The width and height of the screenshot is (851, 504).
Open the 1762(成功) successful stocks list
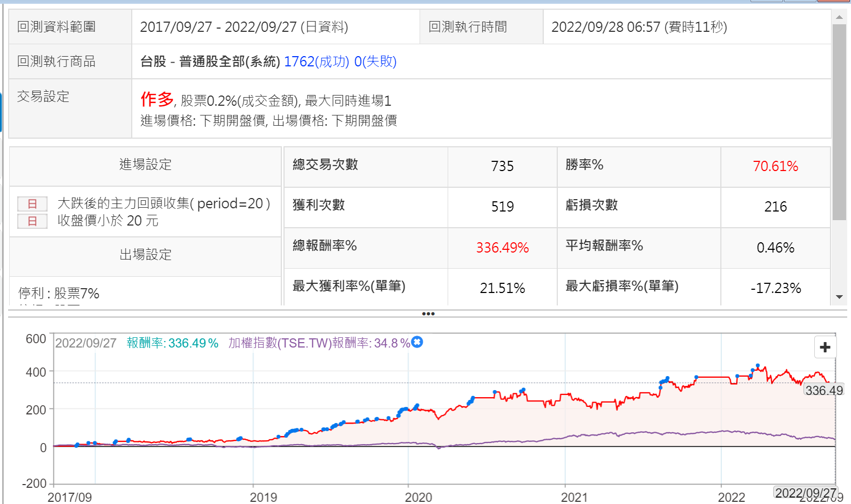(316, 62)
